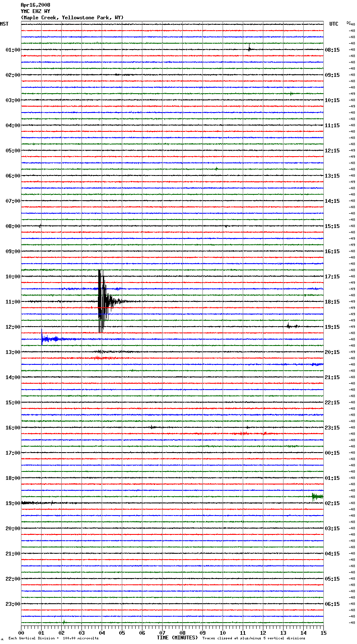This screenshot has width=357, height=644.
Task: Click the 23:15 UTC time label
Action: click(x=332, y=428)
